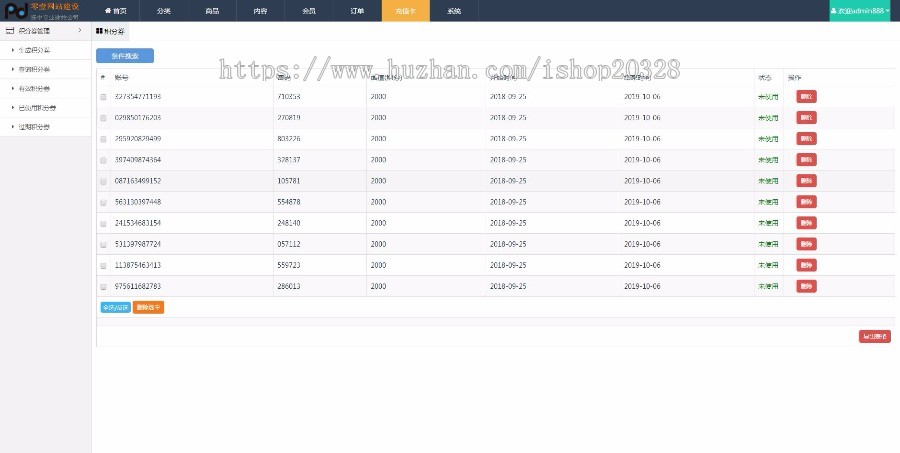The image size is (900, 453).
Task: Click the user icon beside admin888
Action: 833,10
